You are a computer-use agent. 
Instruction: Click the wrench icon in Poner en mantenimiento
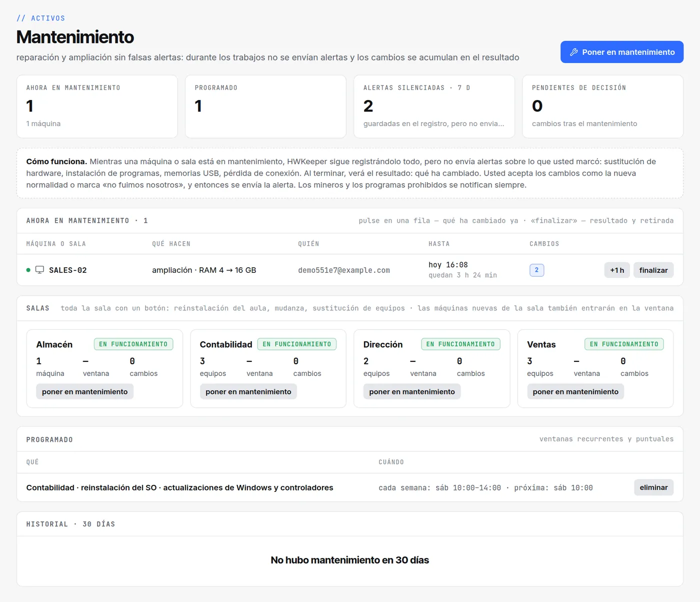click(x=574, y=52)
